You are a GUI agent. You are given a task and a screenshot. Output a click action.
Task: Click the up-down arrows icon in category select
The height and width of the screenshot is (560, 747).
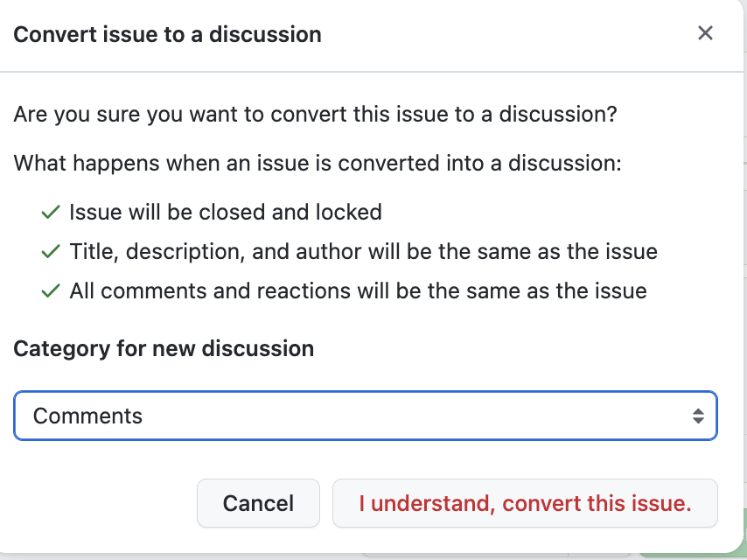tap(698, 416)
